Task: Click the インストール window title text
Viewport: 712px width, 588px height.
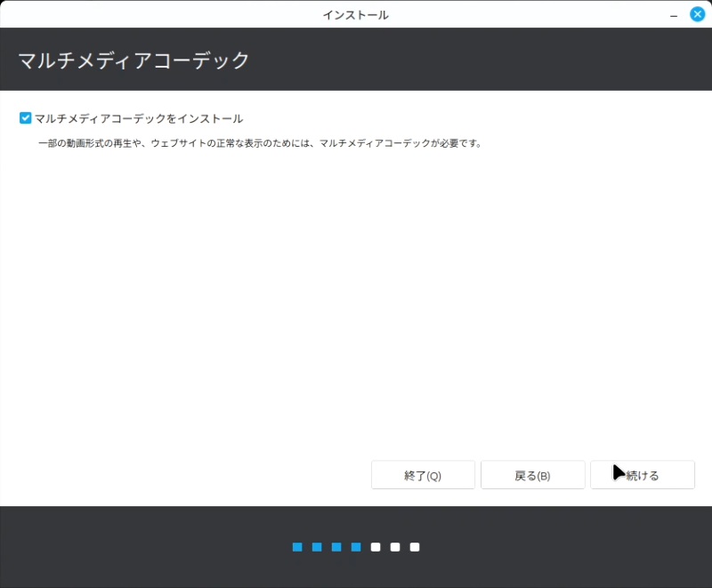Action: click(x=355, y=15)
